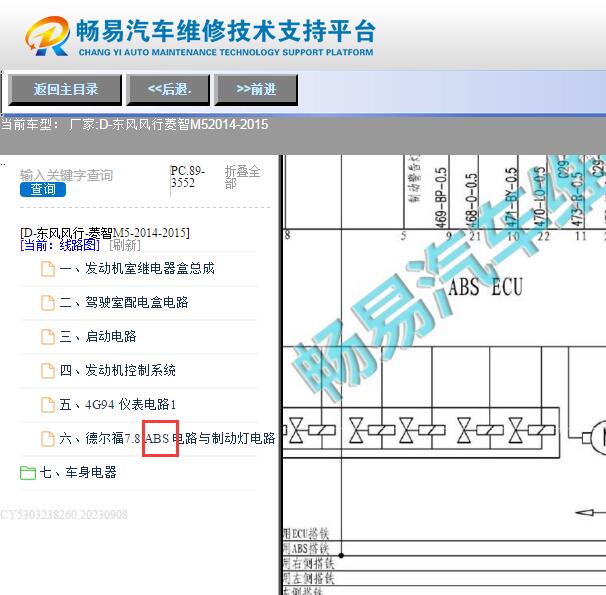Screen dimensions: 606x595
Task: Open 一、发动机室继电器盒总成 entry
Action: click(x=137, y=269)
